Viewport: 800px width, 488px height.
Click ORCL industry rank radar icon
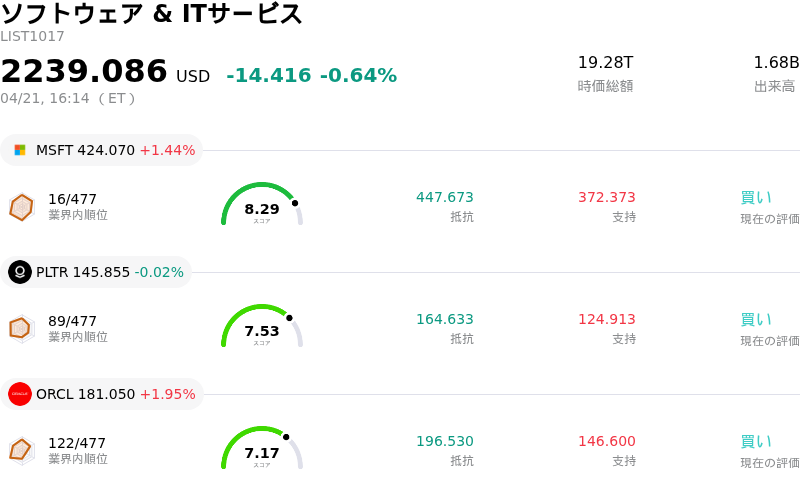point(21,450)
